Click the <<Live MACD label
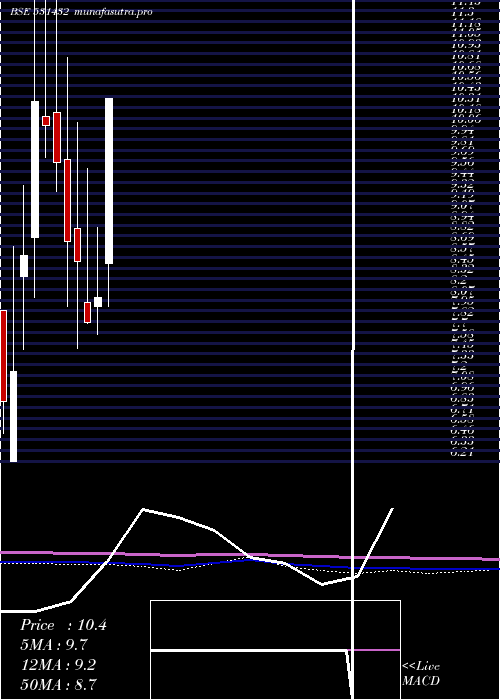Viewport: 500px width, 700px height. tap(421, 673)
